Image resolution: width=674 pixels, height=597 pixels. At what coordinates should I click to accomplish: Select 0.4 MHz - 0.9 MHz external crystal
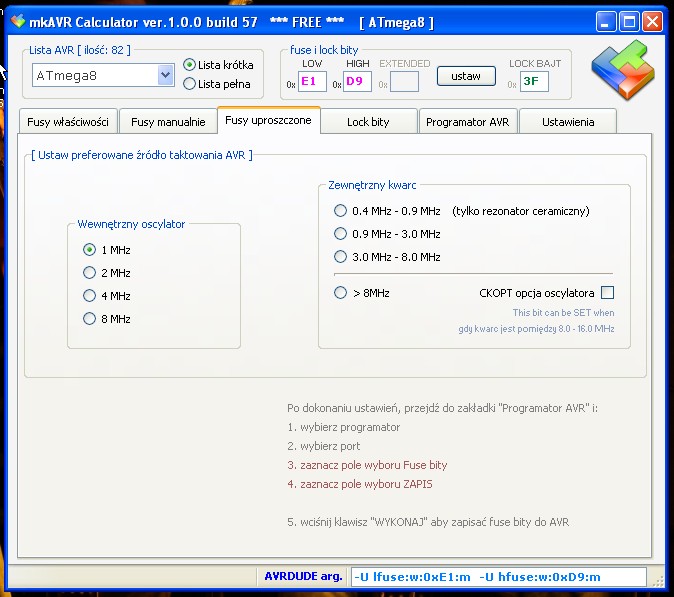pos(387,211)
